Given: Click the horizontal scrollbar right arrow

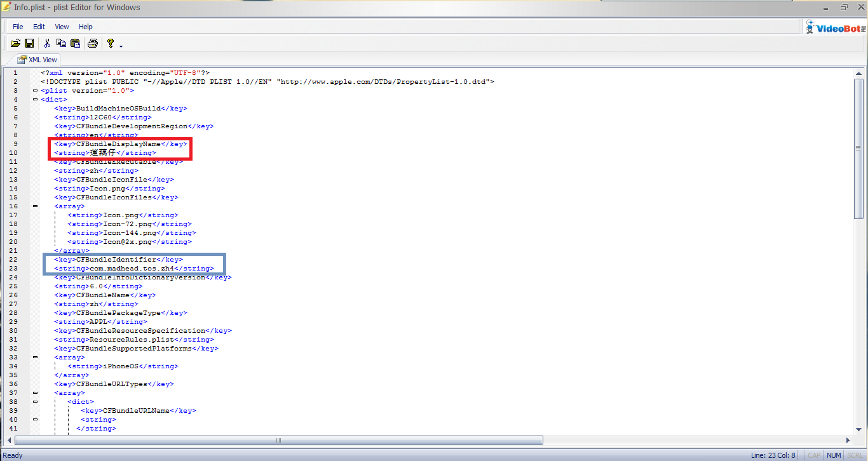Looking at the screenshot, I should click(848, 440).
